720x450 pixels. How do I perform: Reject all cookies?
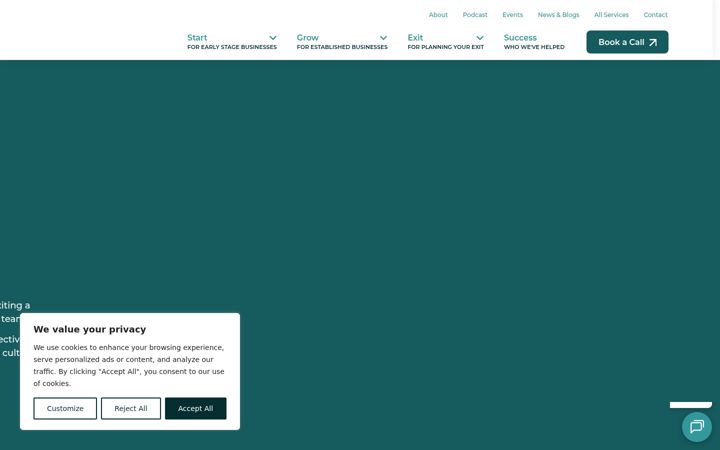click(131, 408)
